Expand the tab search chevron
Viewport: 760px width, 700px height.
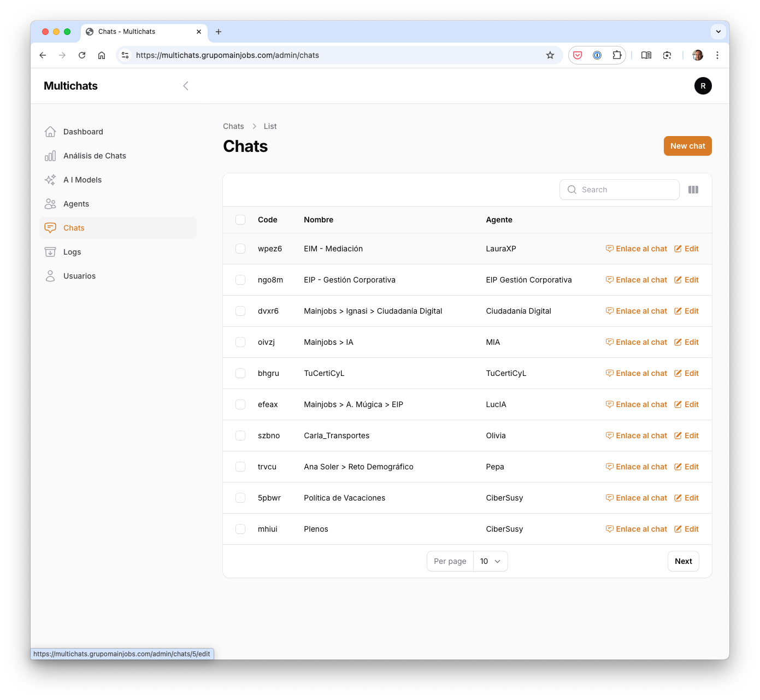[718, 32]
